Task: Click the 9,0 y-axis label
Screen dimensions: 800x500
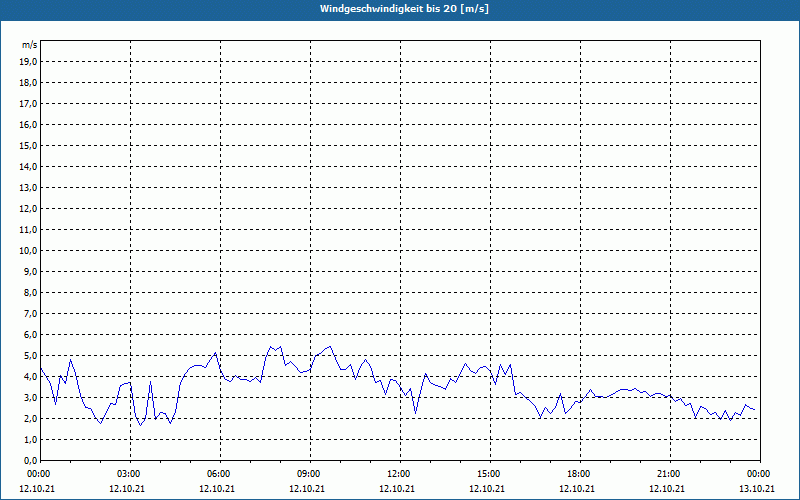Action: 31,271
